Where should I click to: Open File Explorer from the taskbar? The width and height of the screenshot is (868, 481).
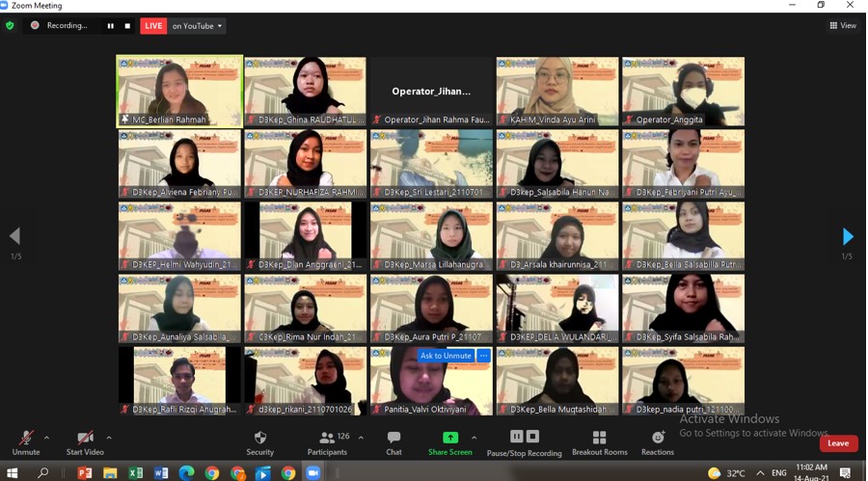[x=110, y=472]
